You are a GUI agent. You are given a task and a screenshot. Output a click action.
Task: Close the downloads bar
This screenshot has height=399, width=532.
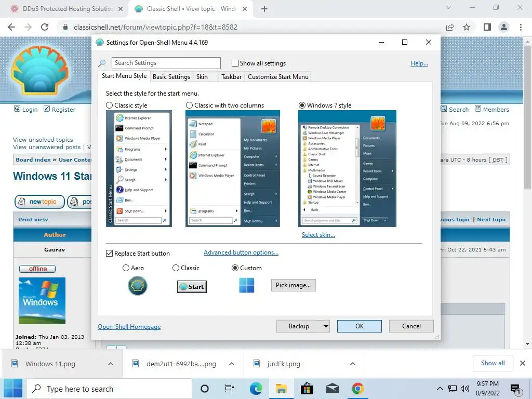pyautogui.click(x=523, y=363)
